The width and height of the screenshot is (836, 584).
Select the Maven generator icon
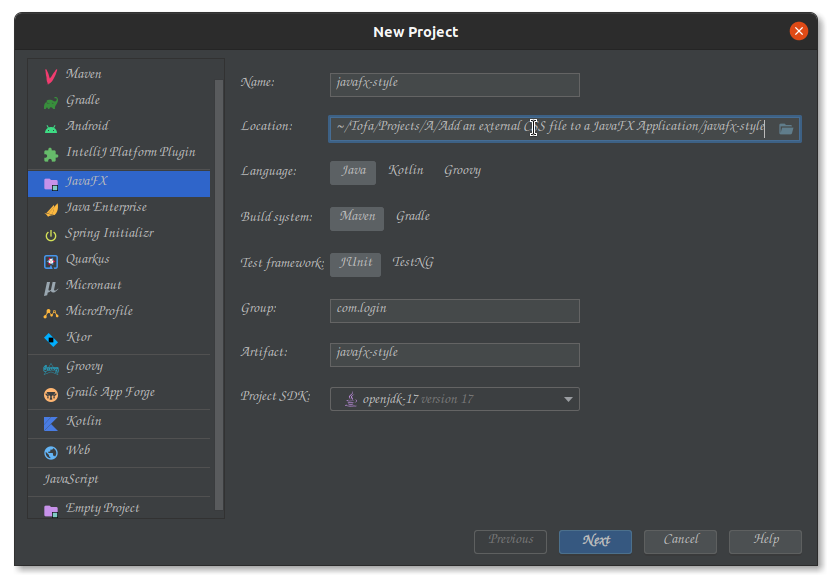tap(51, 76)
